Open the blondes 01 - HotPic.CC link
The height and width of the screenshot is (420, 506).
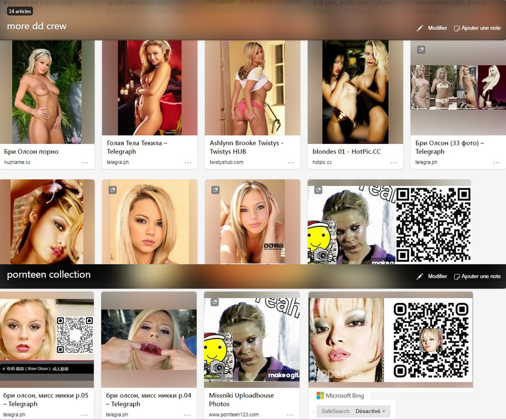pyautogui.click(x=347, y=152)
